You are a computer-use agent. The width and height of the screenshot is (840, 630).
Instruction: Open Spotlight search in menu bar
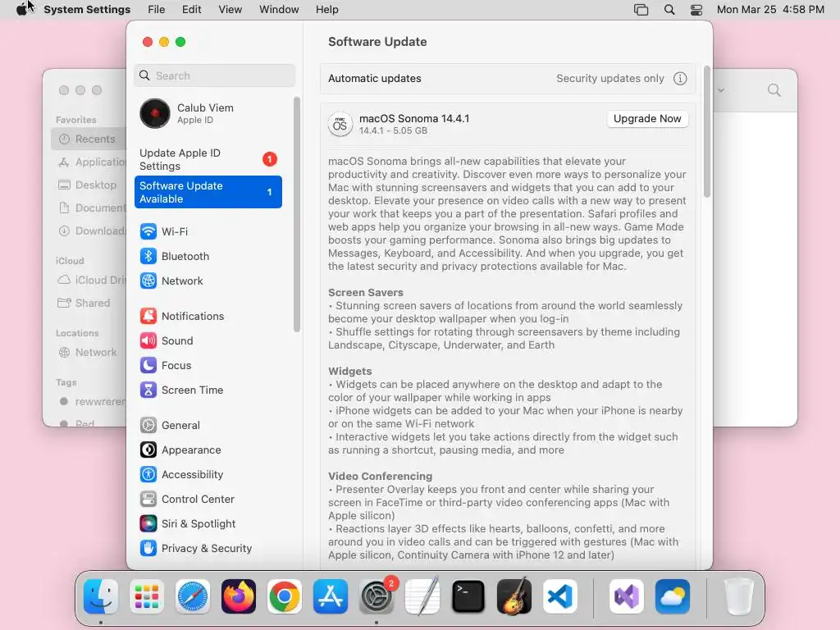(x=669, y=10)
